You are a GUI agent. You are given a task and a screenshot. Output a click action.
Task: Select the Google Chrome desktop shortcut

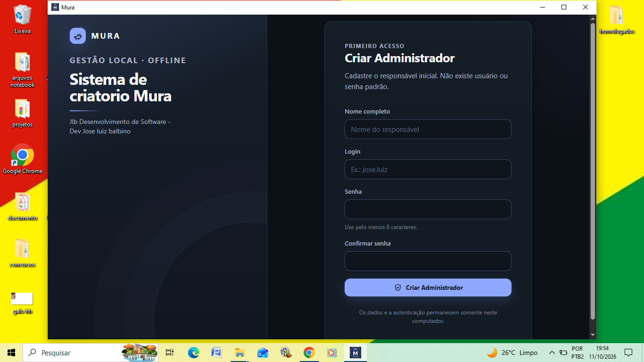pos(23,159)
